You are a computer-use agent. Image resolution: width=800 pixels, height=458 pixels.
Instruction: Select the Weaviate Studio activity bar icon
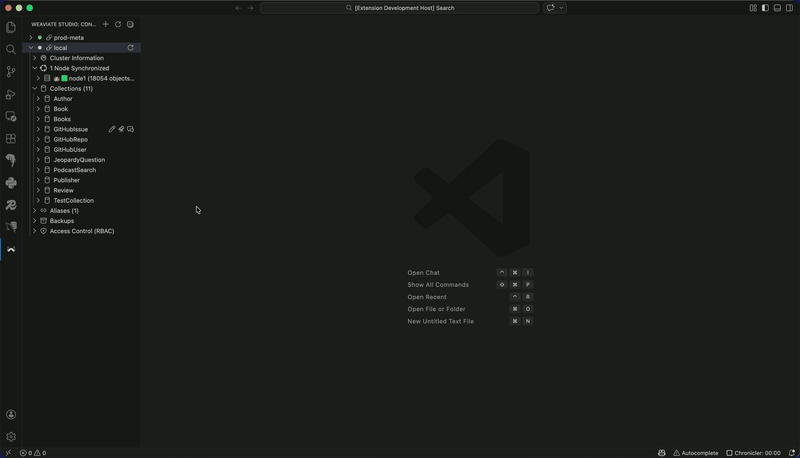(11, 249)
